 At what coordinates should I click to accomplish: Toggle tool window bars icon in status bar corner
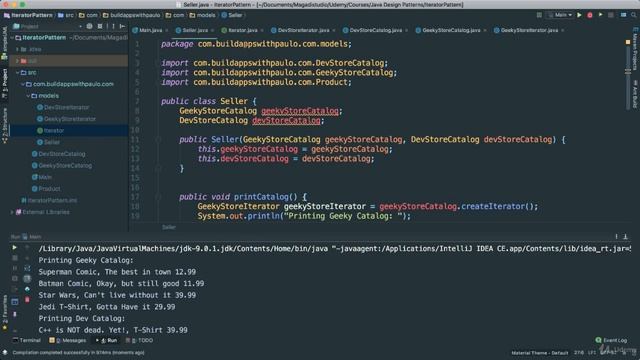tap(4, 352)
